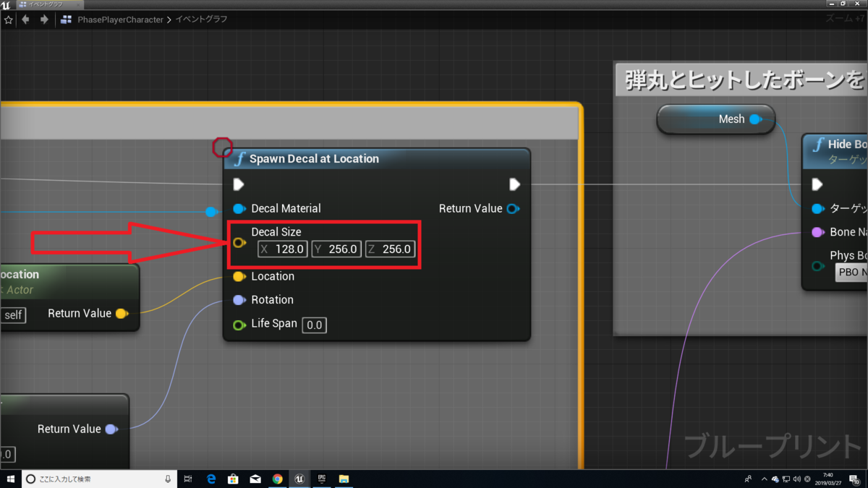This screenshot has width=868, height=488.
Task: Click Spawn Decal's Return Value output pin
Action: (513, 208)
